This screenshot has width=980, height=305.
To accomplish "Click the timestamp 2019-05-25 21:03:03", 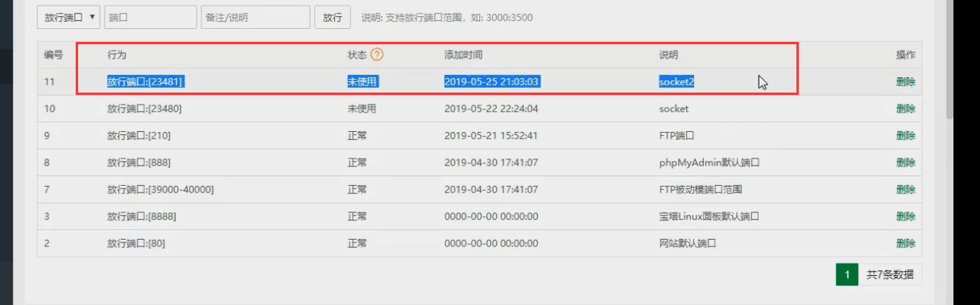I will pos(491,81).
